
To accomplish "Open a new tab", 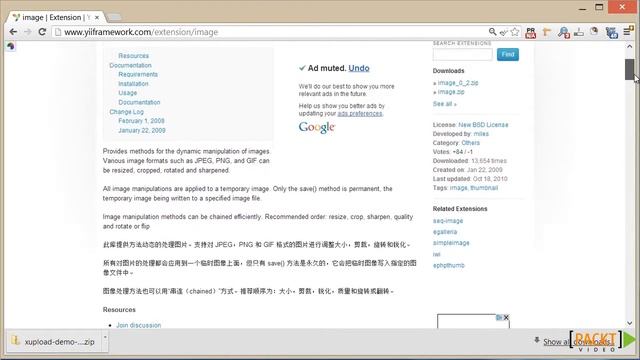I will tap(114, 17).
